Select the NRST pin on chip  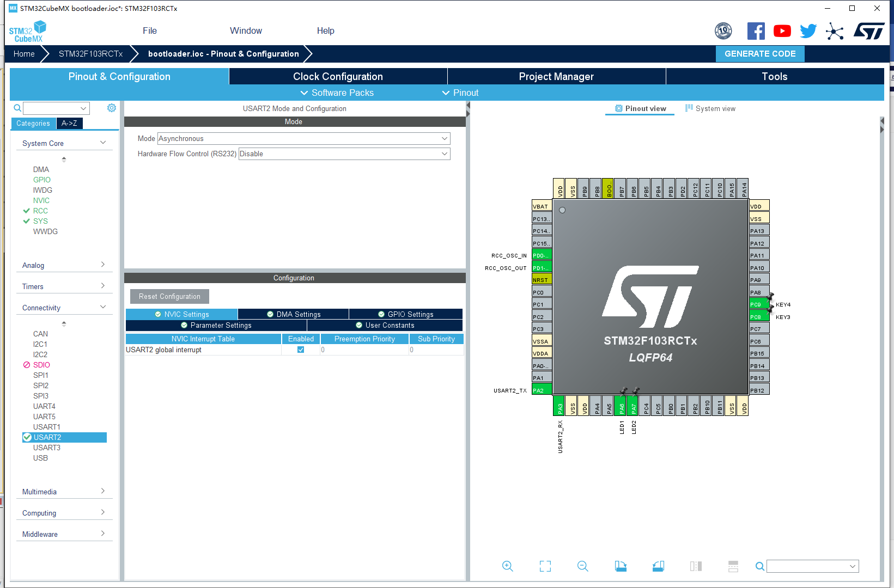(542, 280)
